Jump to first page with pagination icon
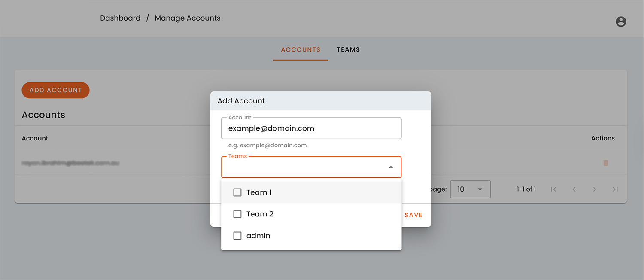 pyautogui.click(x=553, y=189)
